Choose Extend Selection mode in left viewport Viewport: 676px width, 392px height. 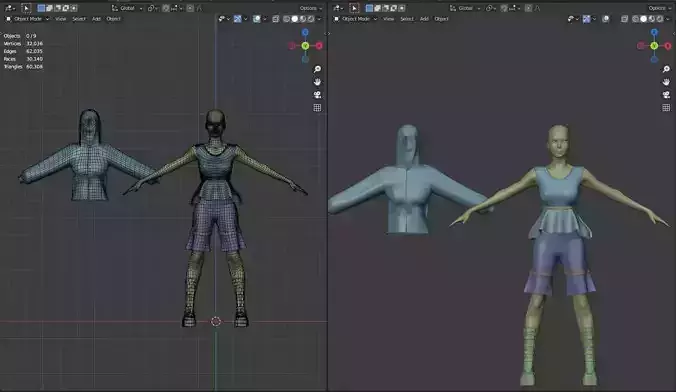49,8
